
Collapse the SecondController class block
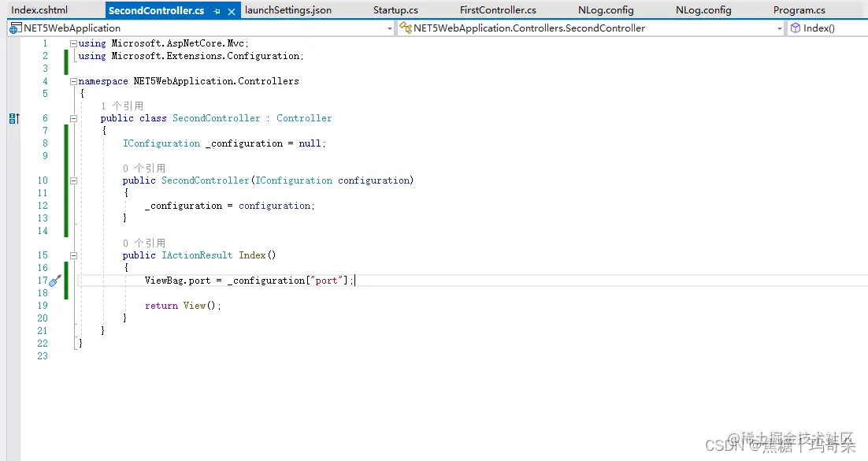73,118
